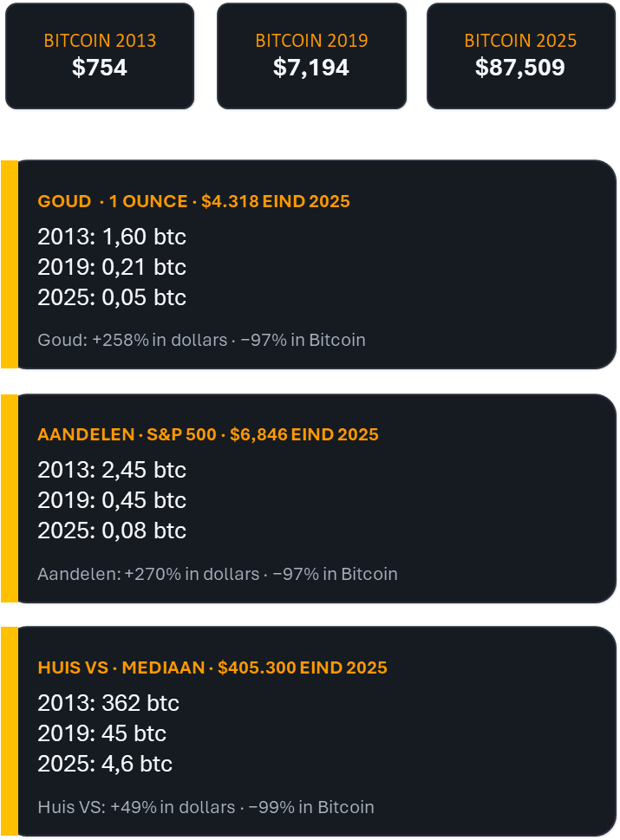Click the Goud +258% in dollars summary
The image size is (620, 840).
201,340
